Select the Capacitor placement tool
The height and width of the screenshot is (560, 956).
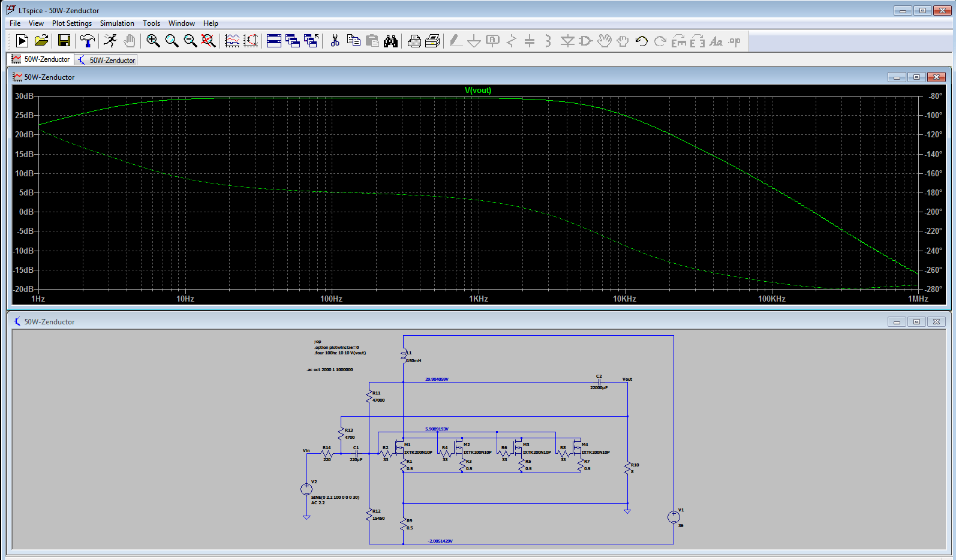point(530,41)
